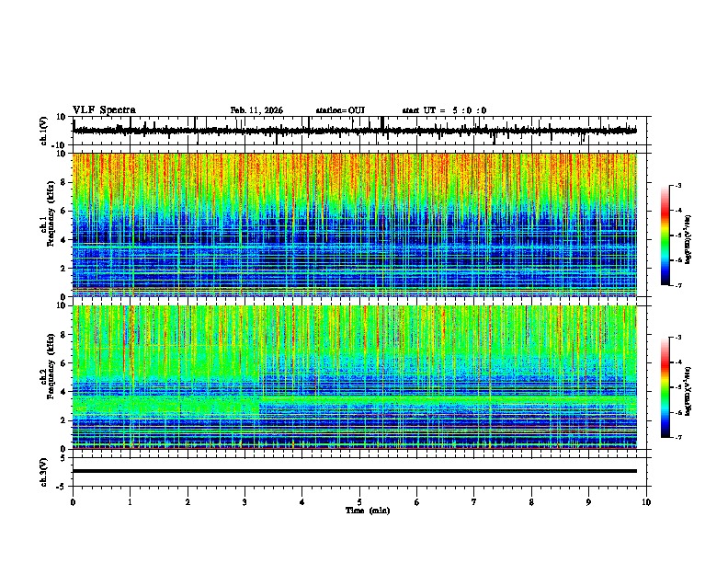This screenshot has width=728, height=563.
Task: Click time axis tick label "10"
Action: (x=646, y=502)
